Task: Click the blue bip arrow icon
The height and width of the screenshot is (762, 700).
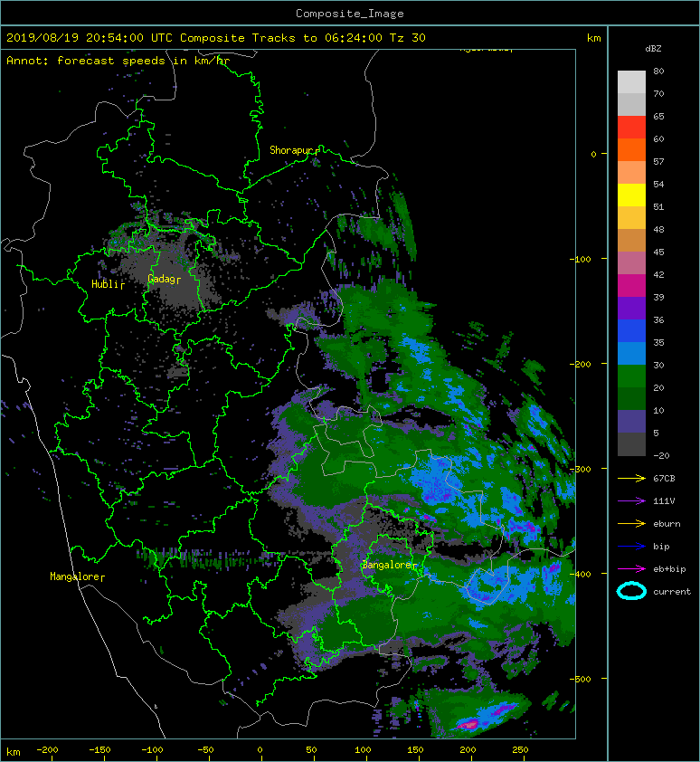Action: (631, 547)
